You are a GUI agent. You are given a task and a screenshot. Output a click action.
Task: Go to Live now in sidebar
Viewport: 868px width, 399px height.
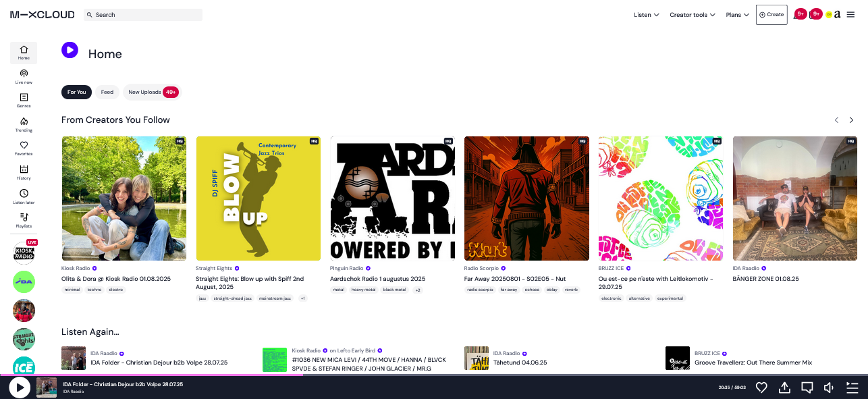pos(24,76)
